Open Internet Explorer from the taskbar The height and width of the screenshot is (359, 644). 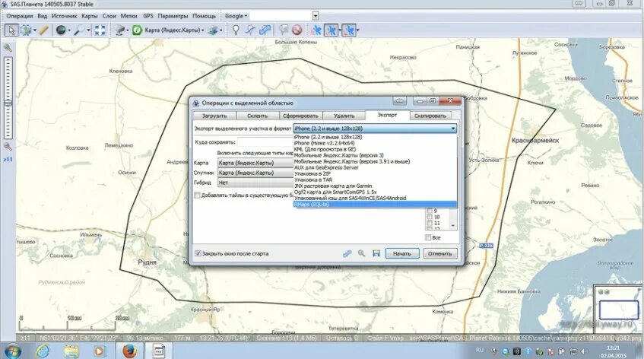(x=43, y=351)
